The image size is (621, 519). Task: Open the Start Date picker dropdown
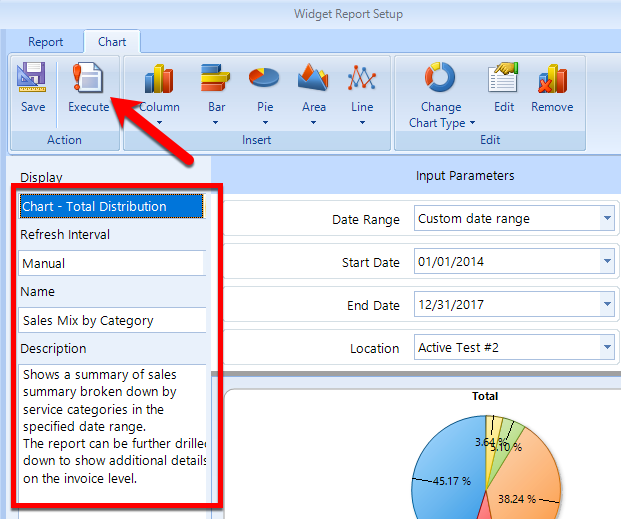[607, 262]
